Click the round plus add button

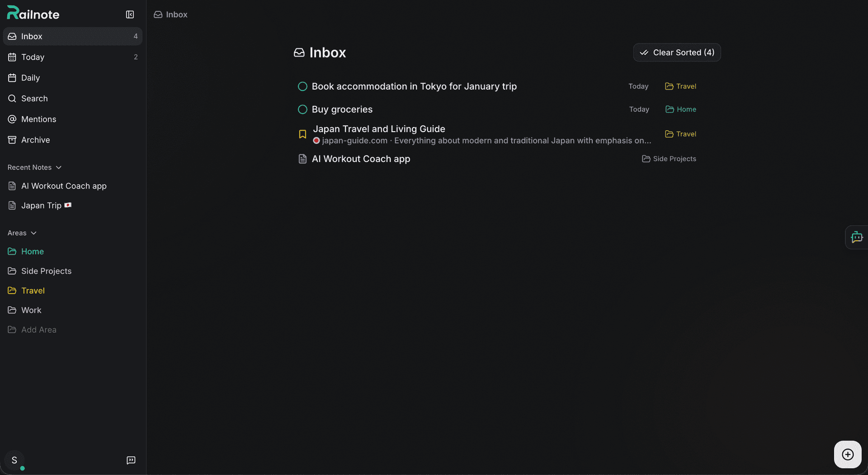848,454
